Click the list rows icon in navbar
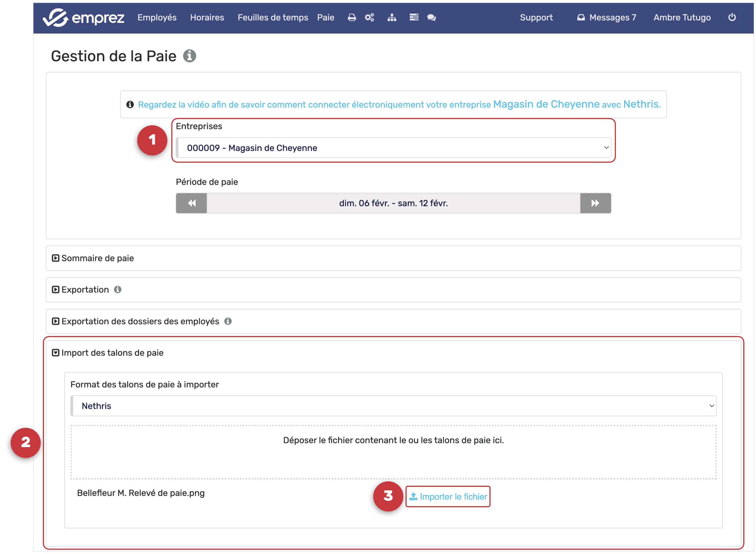The height and width of the screenshot is (554, 756). 414,18
